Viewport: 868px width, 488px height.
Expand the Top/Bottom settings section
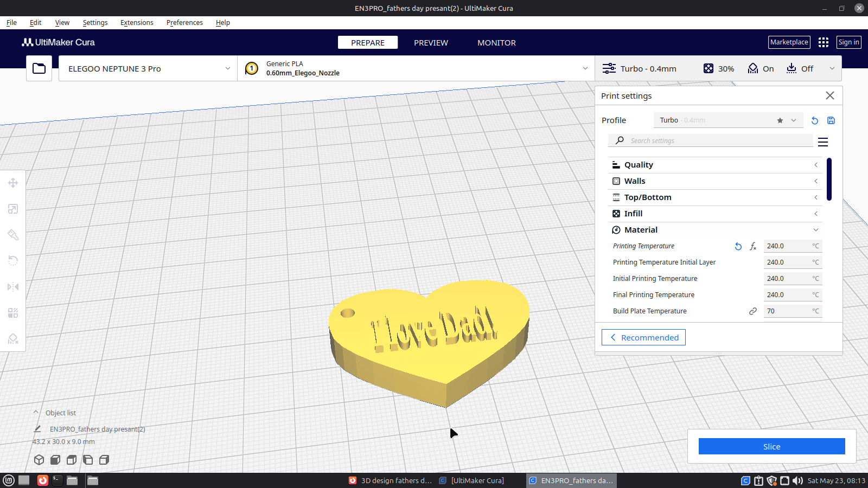click(714, 197)
